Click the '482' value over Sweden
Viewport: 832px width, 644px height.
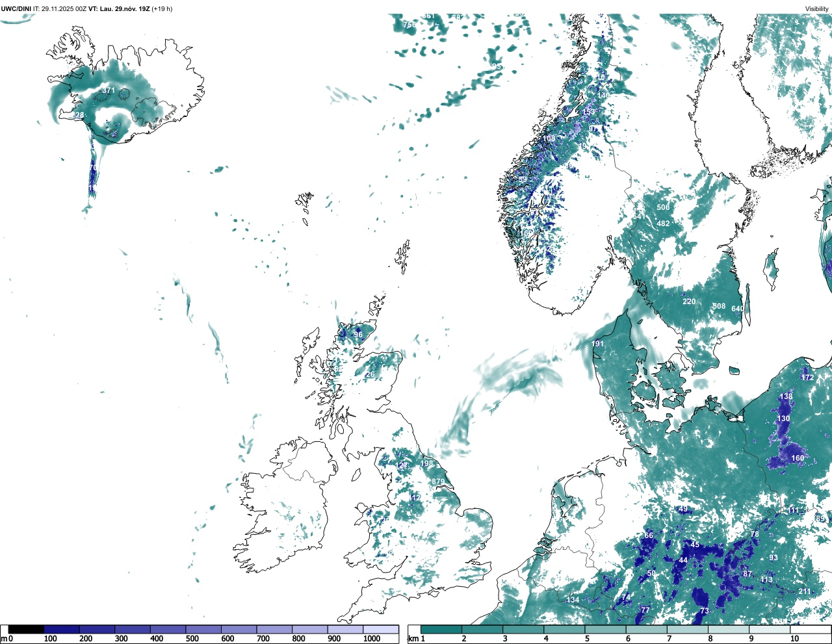click(x=663, y=224)
